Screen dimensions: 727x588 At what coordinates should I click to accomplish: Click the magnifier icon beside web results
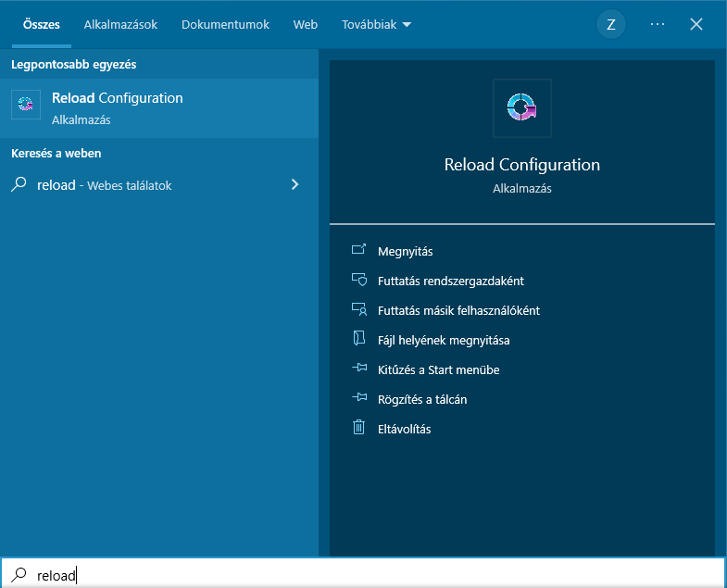[x=19, y=184]
